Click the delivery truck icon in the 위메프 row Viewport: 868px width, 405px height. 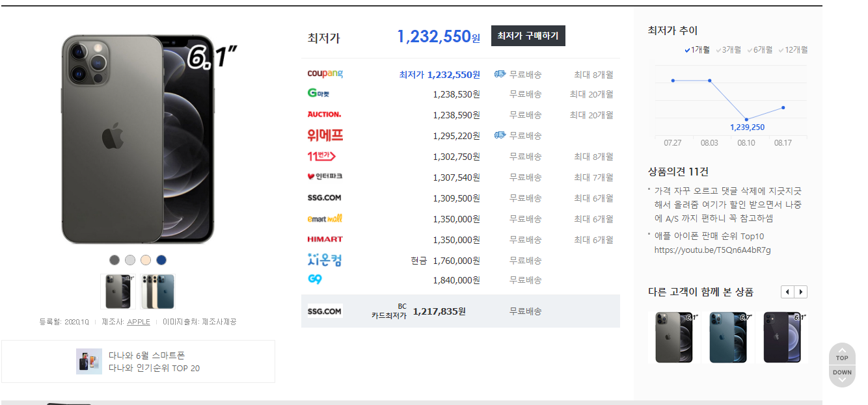(x=500, y=135)
